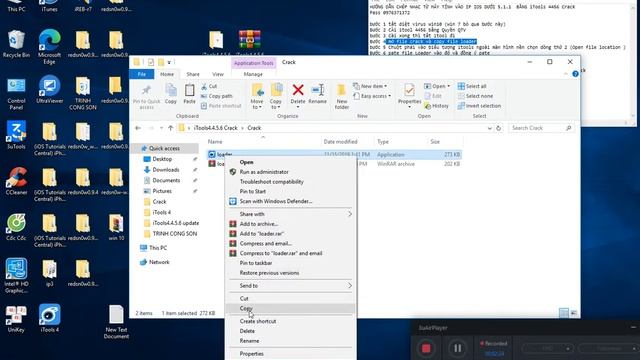The width and height of the screenshot is (640, 360).
Task: Click History in the ribbon Open group
Action: 436,106
